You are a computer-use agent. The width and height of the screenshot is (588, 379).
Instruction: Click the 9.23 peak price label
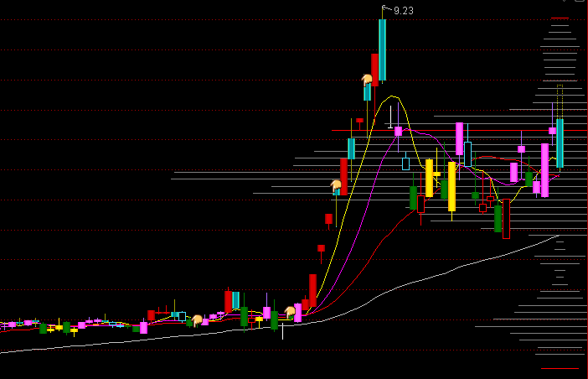pos(404,11)
